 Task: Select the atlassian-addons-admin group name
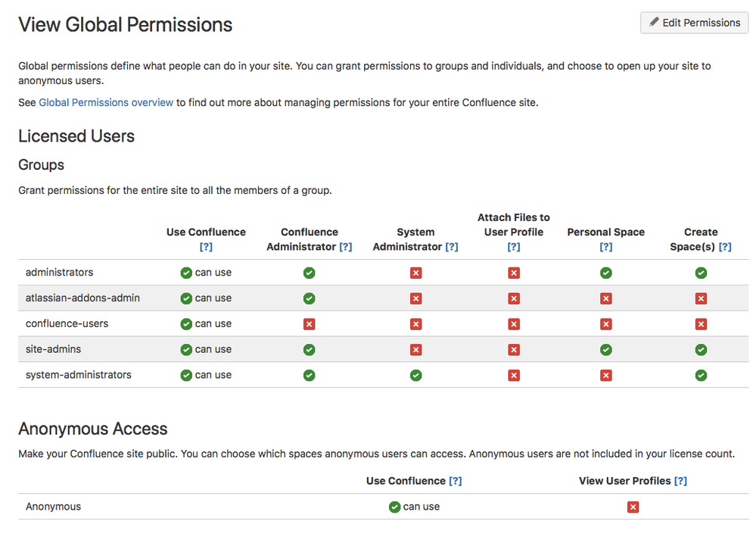[82, 298]
